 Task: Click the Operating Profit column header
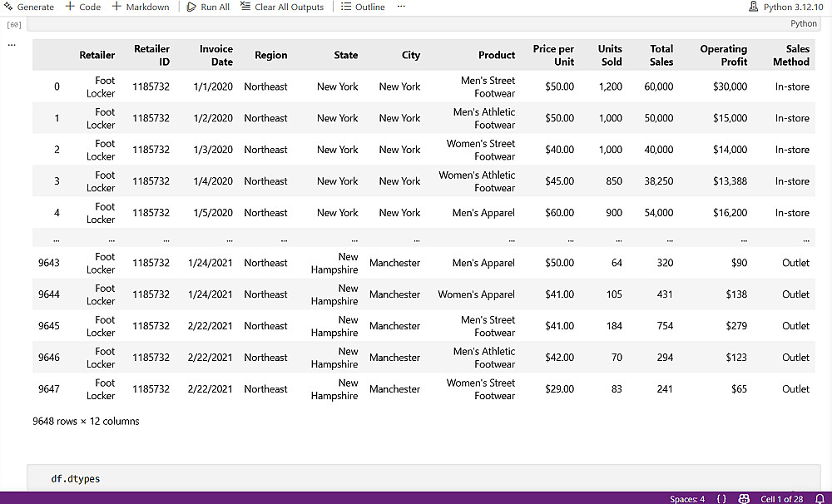click(x=724, y=55)
